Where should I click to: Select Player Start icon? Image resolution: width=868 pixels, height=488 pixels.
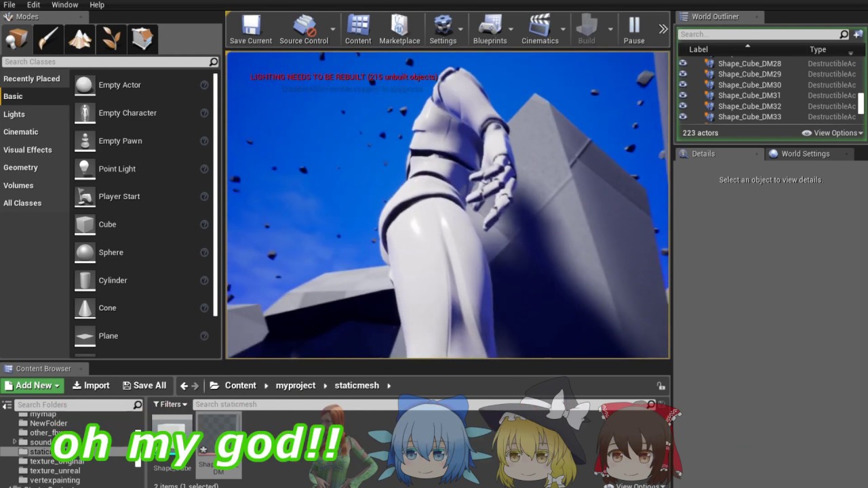[85, 197]
